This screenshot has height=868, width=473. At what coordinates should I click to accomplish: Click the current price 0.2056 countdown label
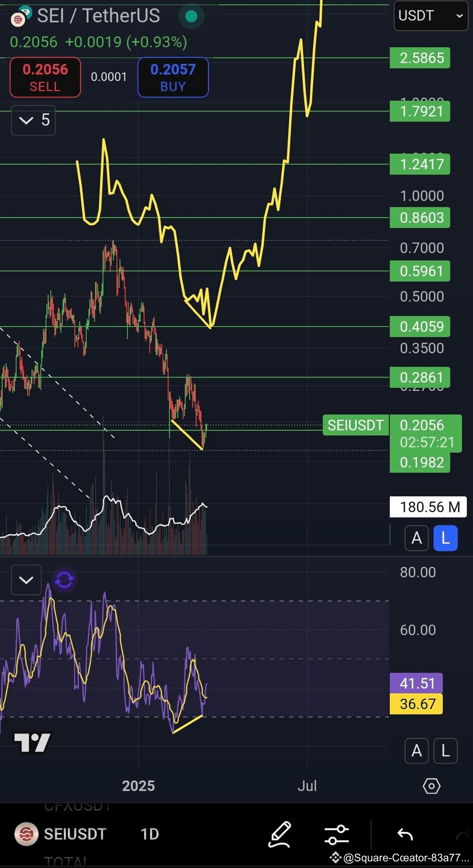[426, 434]
